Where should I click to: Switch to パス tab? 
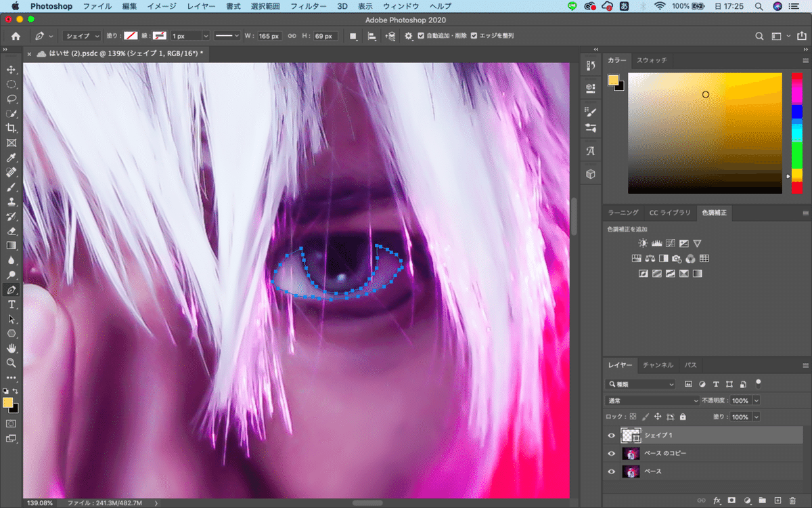(690, 365)
